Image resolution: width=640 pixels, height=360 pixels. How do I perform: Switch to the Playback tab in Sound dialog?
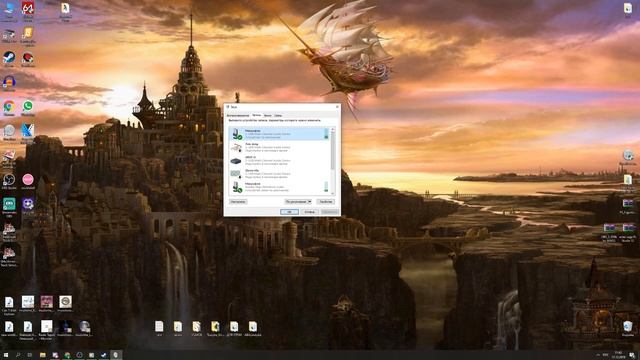238,116
